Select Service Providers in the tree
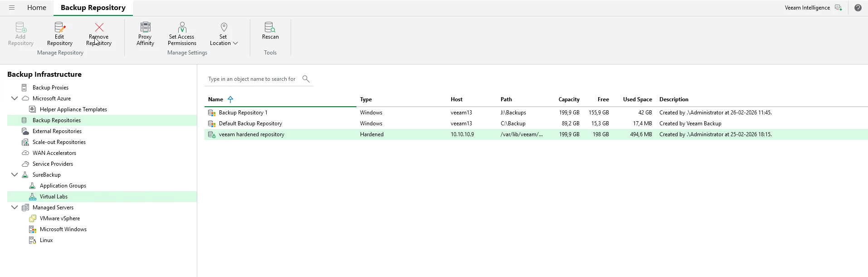This screenshot has height=277, width=868. point(53,164)
